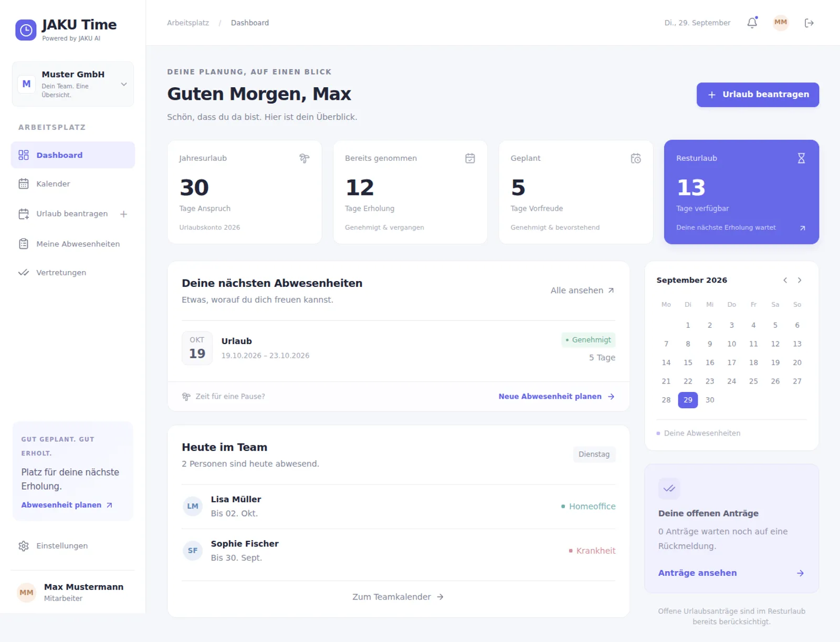Click Abwesenheit planen link in sidebar promo
Viewport: 840px width, 642px height.
pyautogui.click(x=67, y=505)
